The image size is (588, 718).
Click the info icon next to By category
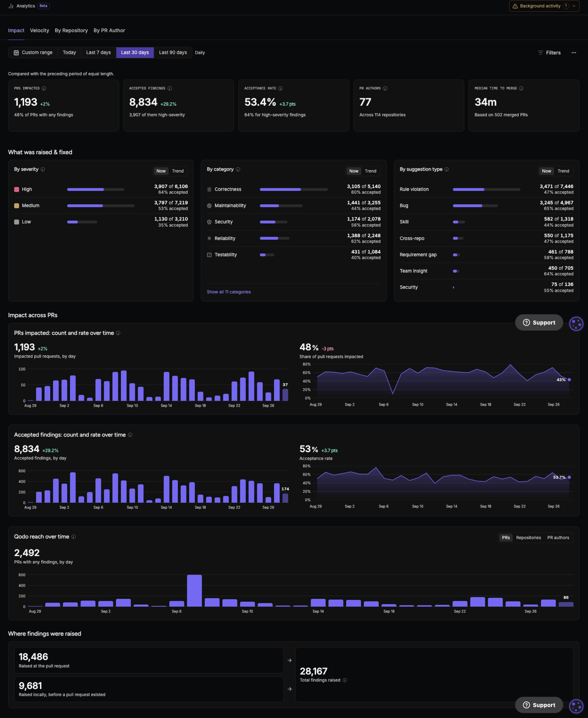[x=238, y=169]
